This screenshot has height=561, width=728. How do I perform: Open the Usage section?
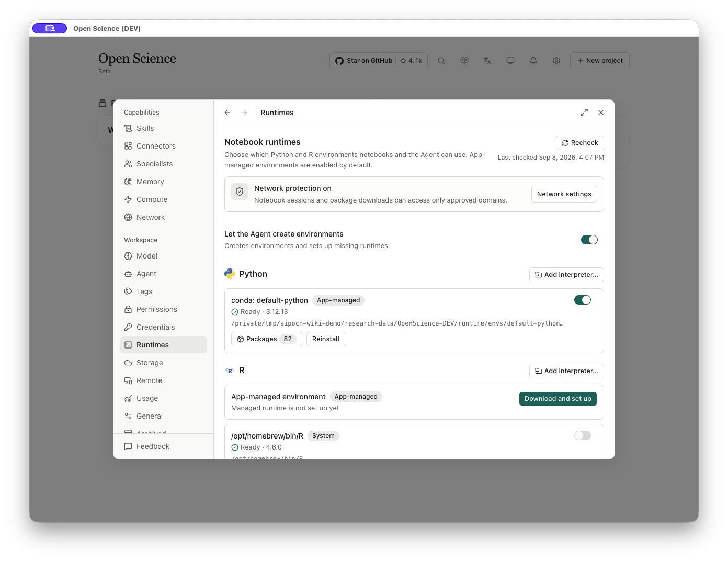pos(163,398)
